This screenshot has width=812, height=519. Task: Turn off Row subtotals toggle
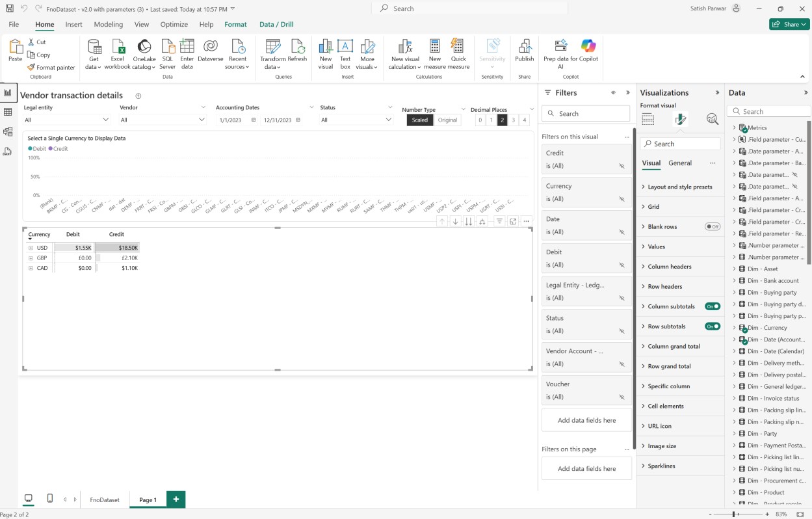coord(713,326)
